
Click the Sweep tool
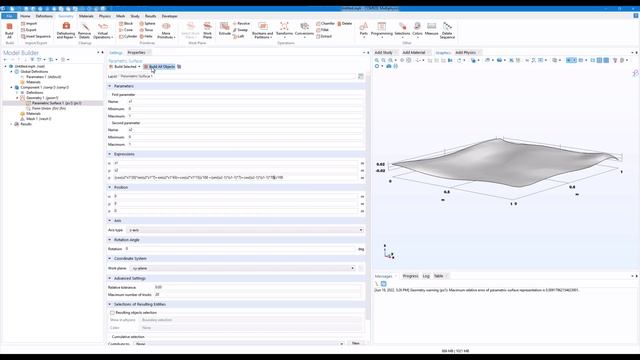point(240,30)
